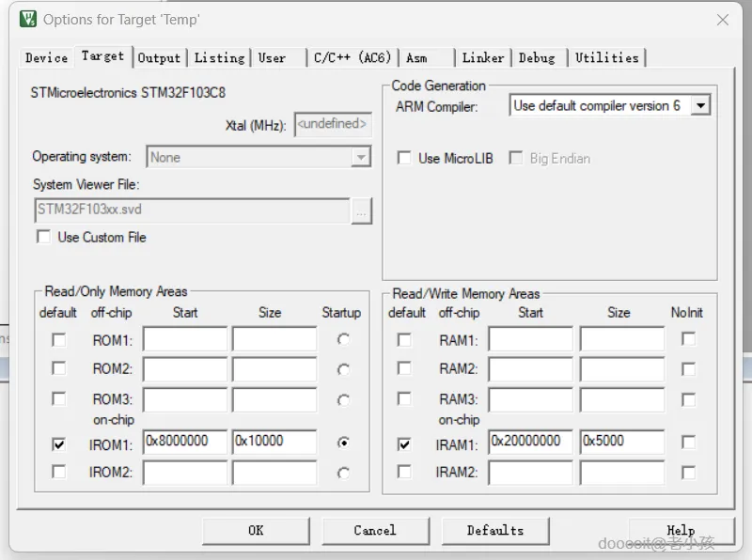This screenshot has width=752, height=560.
Task: Check the default box for ROM1
Action: point(59,340)
